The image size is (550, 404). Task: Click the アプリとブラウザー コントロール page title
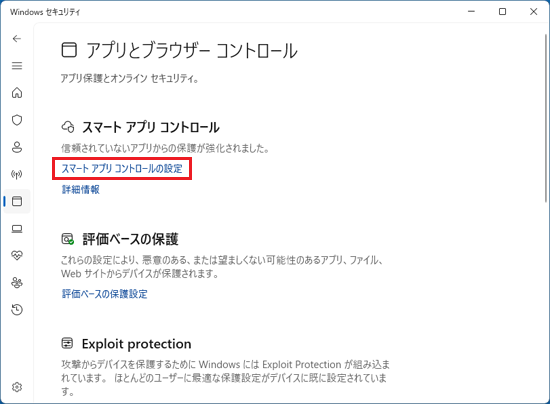tap(192, 50)
